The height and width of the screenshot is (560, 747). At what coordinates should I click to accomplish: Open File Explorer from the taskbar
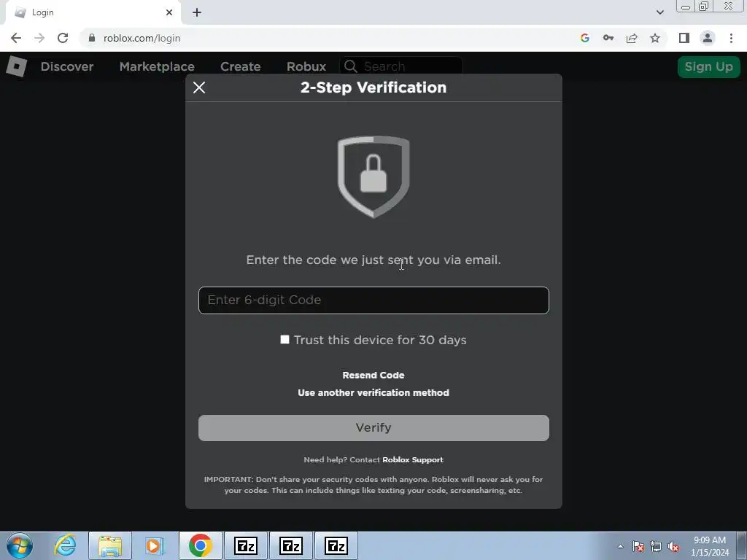(110, 545)
